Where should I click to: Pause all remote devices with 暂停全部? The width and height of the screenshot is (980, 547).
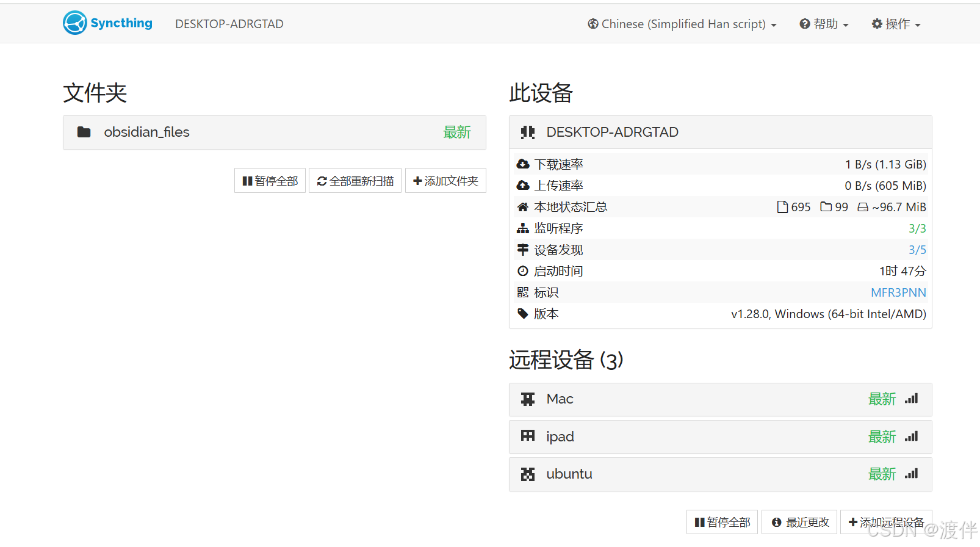[722, 522]
